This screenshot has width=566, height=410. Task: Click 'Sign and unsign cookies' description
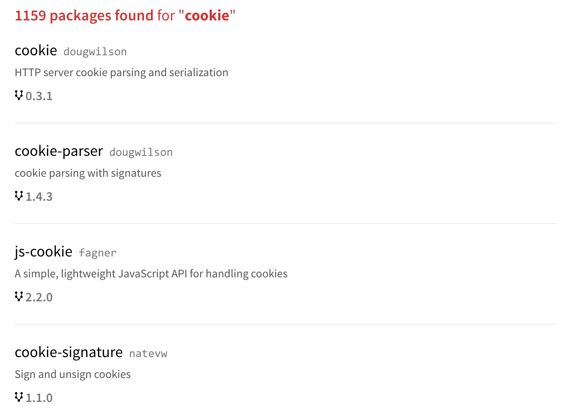(73, 374)
